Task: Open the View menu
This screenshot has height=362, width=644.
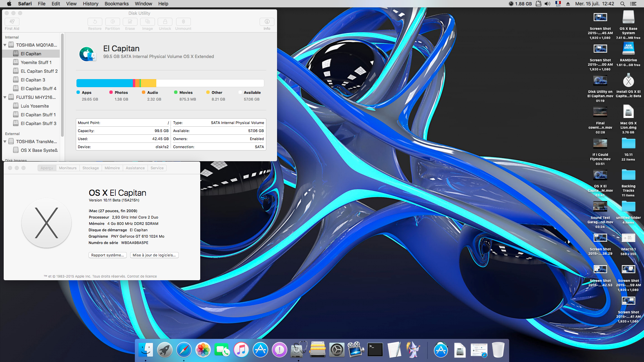Action: point(71,4)
